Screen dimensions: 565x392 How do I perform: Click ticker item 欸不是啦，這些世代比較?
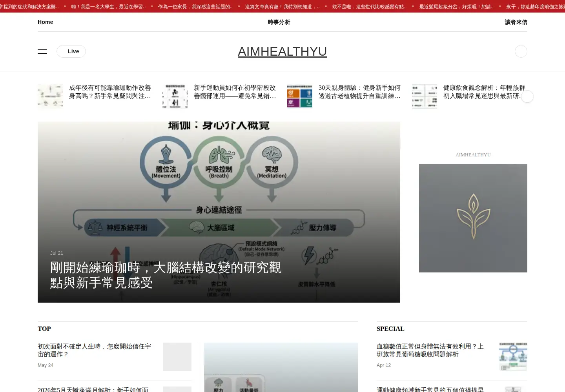[370, 7]
